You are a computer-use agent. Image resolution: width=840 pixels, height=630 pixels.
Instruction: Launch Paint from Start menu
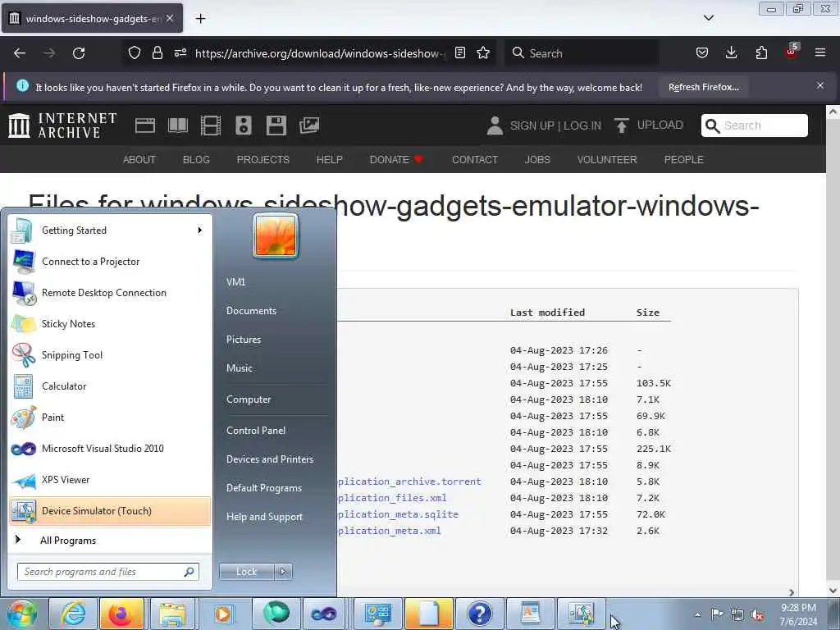[110, 418]
